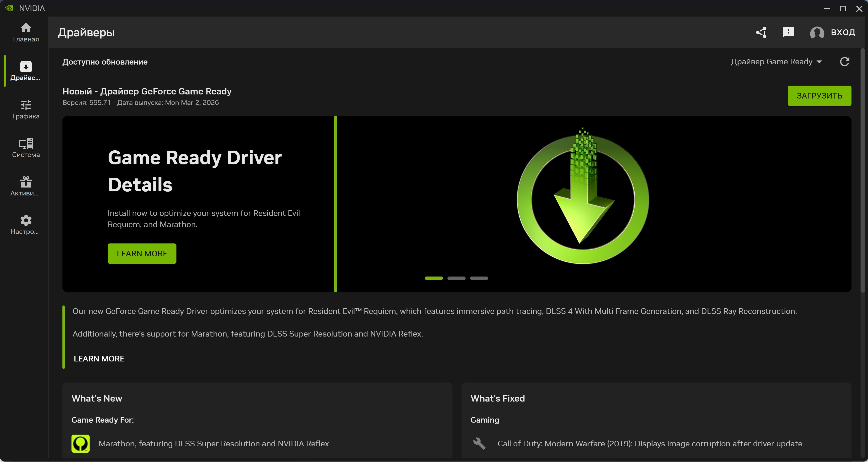Select the first carousel slide indicator
Image resolution: width=868 pixels, height=462 pixels.
434,278
